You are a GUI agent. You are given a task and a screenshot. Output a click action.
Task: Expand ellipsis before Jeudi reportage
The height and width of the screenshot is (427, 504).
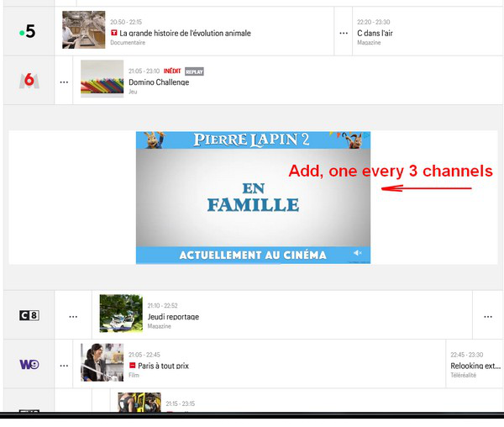(x=73, y=317)
